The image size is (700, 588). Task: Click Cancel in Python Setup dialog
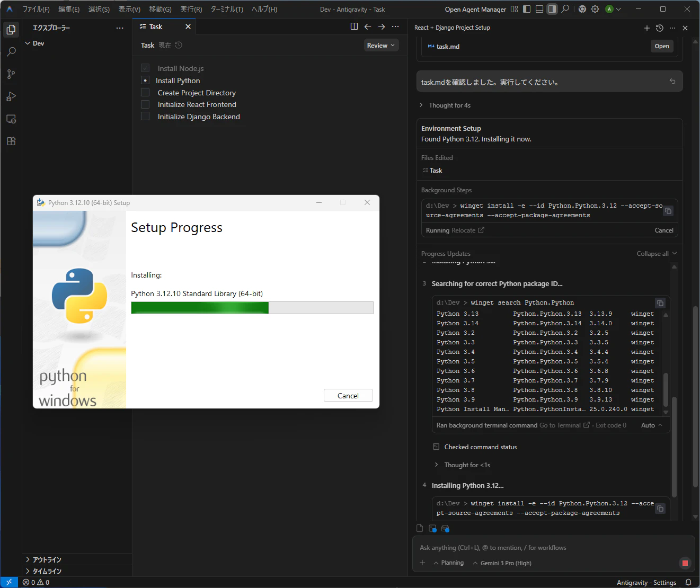(x=348, y=396)
